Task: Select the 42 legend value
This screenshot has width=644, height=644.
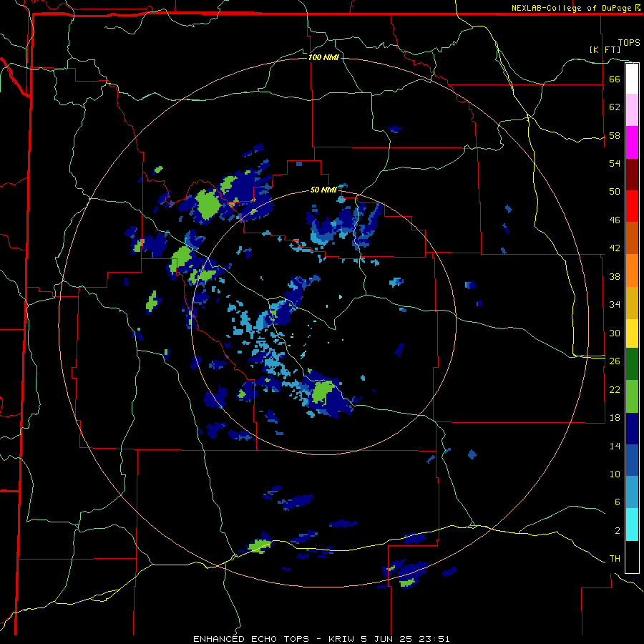Action: coord(615,248)
